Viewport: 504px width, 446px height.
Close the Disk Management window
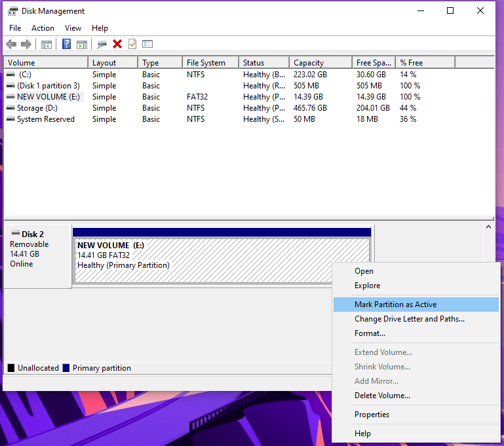tap(480, 11)
